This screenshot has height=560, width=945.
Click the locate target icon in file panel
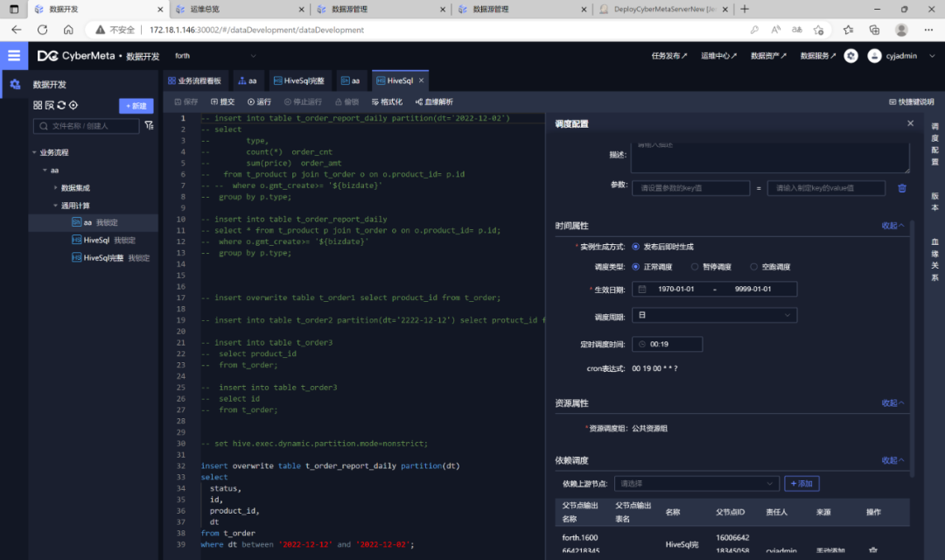click(73, 105)
